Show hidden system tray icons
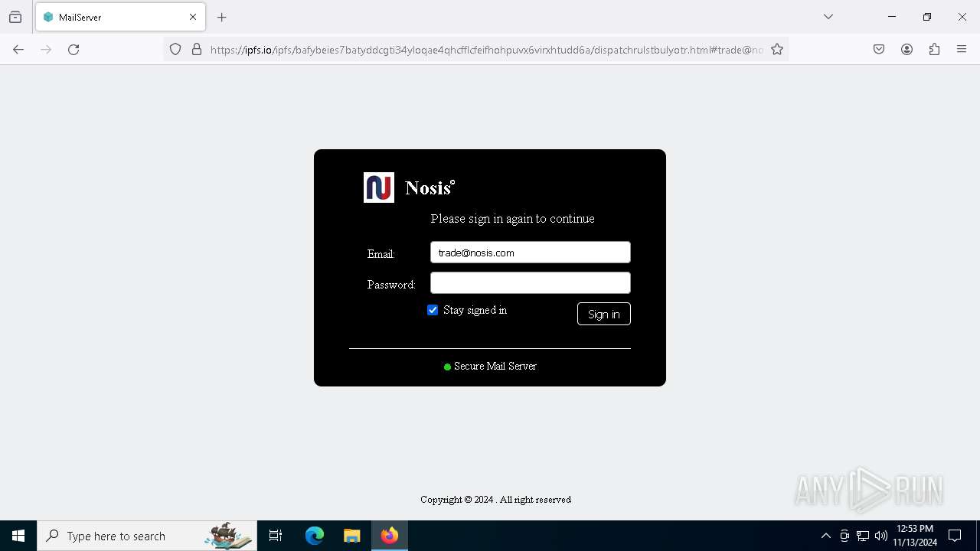Screen dimensions: 980x551 tap(825, 536)
